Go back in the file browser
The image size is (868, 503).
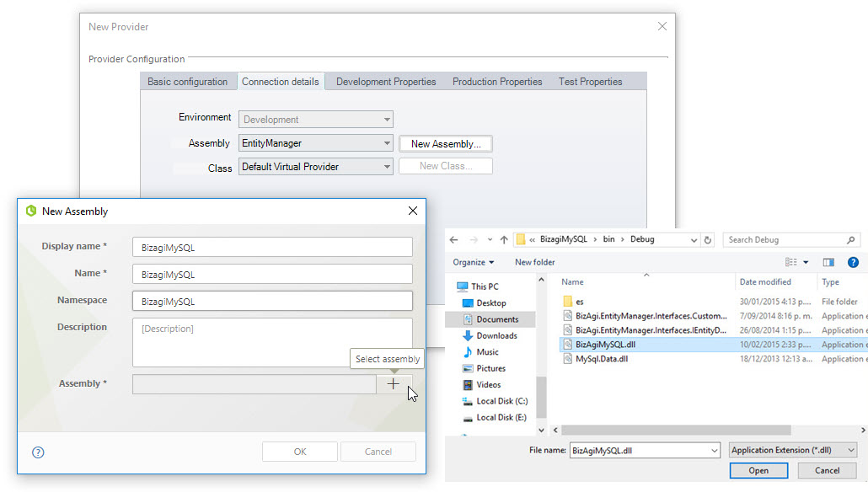(x=454, y=239)
